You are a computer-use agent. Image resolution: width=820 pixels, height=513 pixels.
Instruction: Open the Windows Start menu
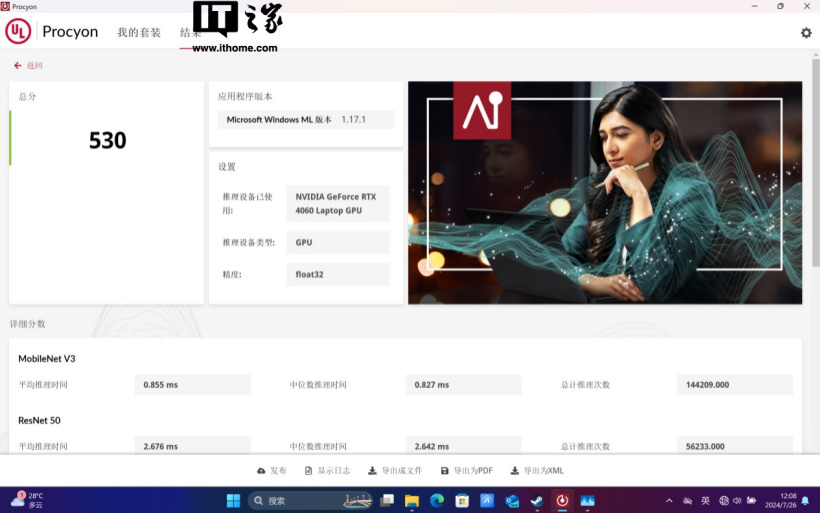click(x=233, y=500)
